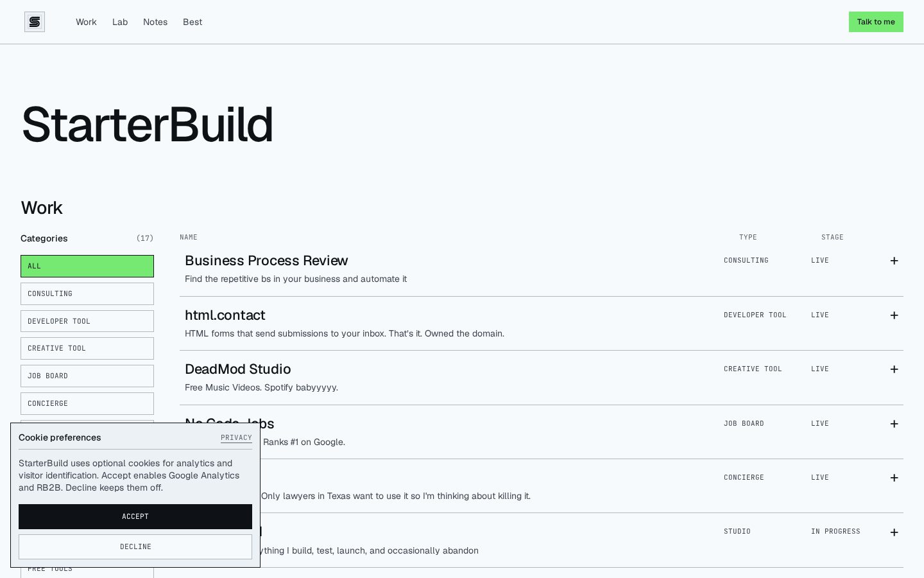The width and height of the screenshot is (924, 578).
Task: Filter by CONCIERGE category
Action: tap(87, 403)
